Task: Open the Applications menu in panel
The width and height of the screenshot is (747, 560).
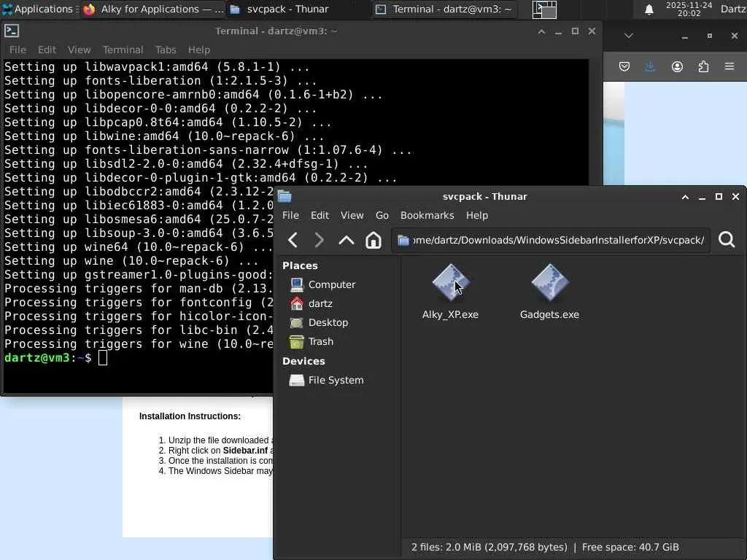Action: pyautogui.click(x=39, y=9)
